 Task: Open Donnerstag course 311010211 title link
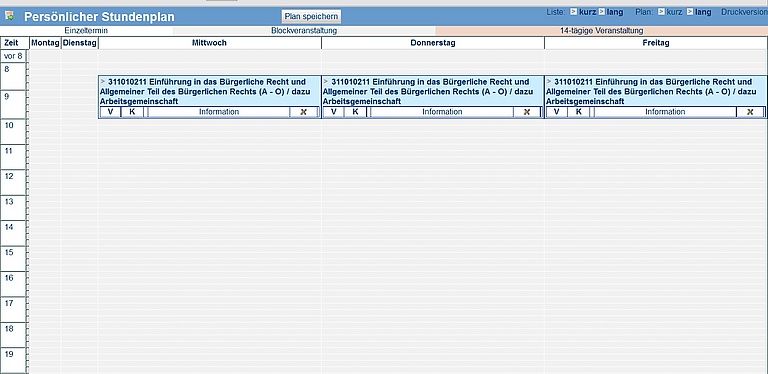click(x=428, y=92)
